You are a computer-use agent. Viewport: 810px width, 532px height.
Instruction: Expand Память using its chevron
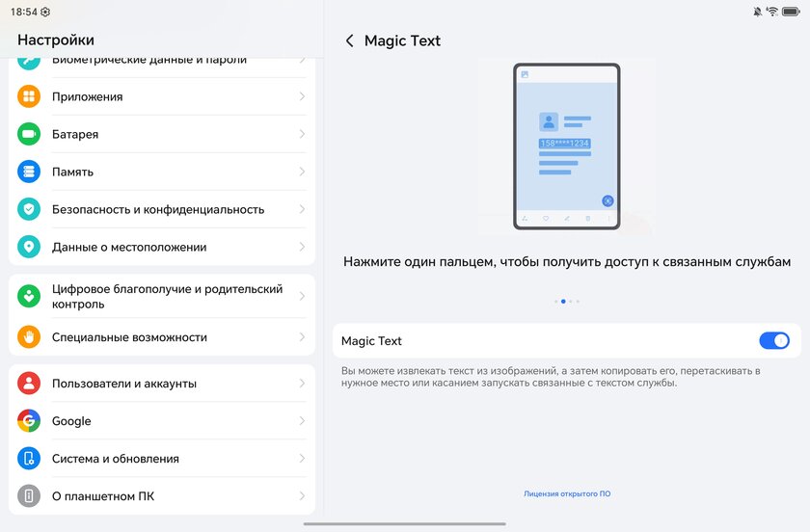point(302,172)
